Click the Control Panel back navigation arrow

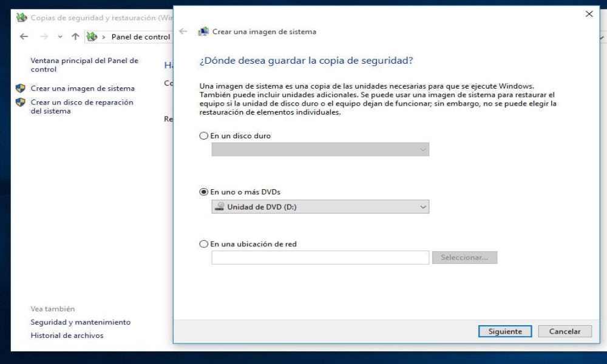click(x=24, y=37)
